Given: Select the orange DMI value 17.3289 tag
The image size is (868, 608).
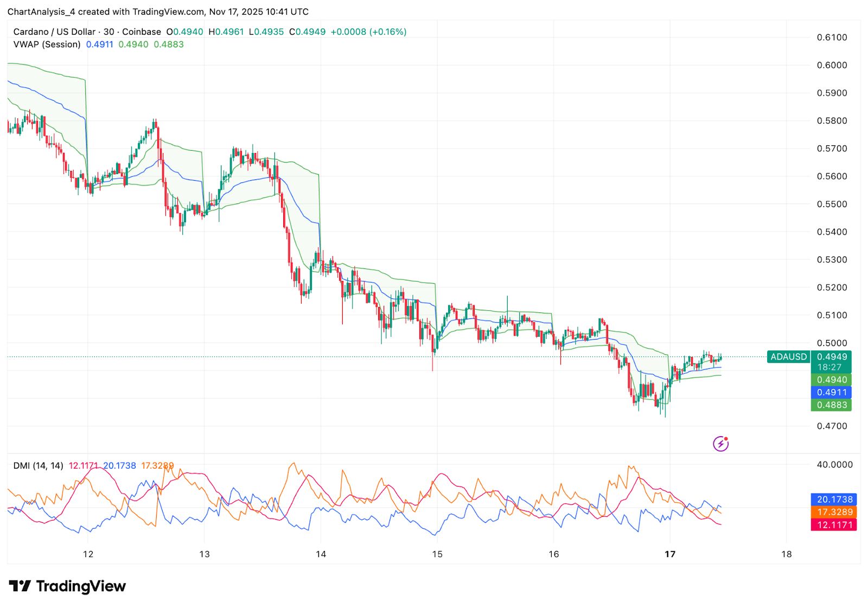Looking at the screenshot, I should click(x=833, y=511).
